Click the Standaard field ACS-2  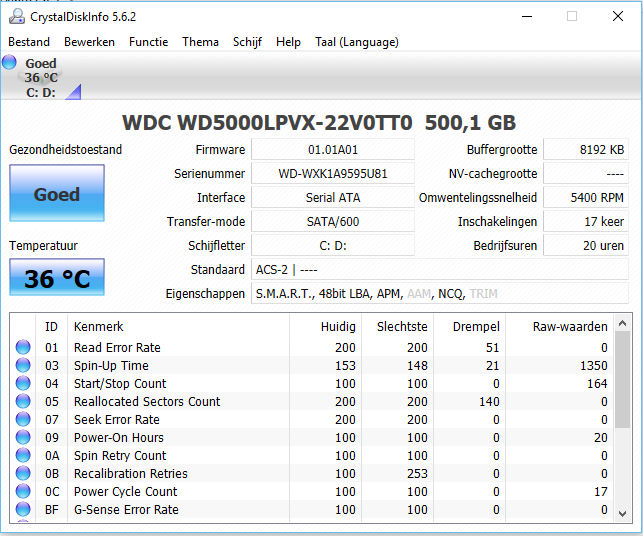coord(440,269)
